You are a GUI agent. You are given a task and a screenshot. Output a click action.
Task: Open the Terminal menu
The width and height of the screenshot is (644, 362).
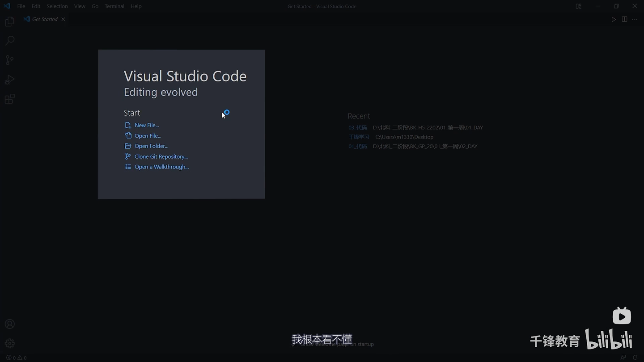click(114, 6)
